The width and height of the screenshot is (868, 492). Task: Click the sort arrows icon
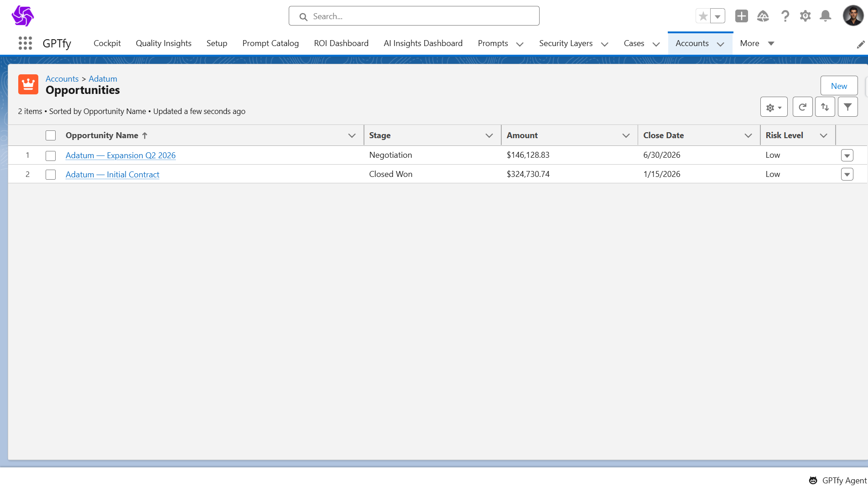point(825,107)
